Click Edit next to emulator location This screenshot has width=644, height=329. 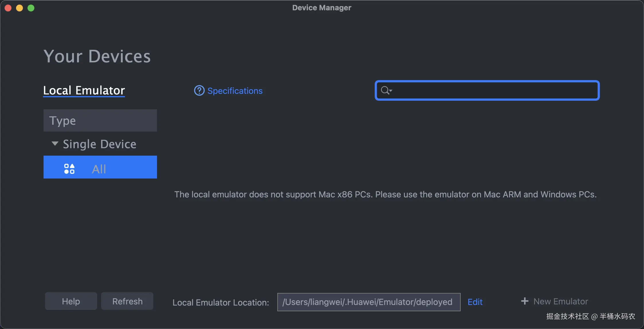point(475,302)
